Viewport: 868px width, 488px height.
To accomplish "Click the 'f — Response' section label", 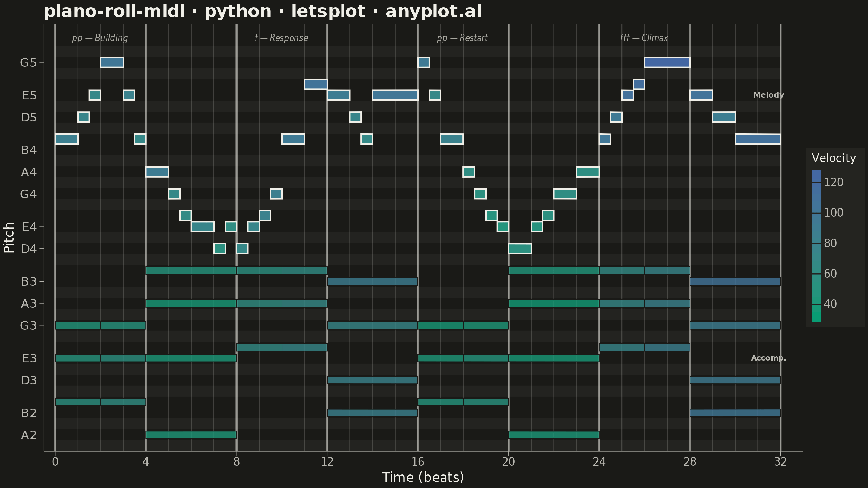I will pyautogui.click(x=281, y=38).
